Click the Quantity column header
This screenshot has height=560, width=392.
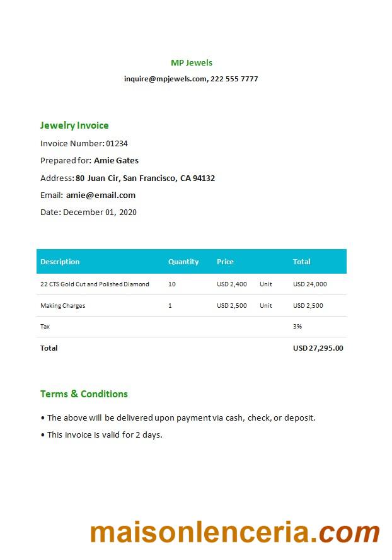(183, 262)
